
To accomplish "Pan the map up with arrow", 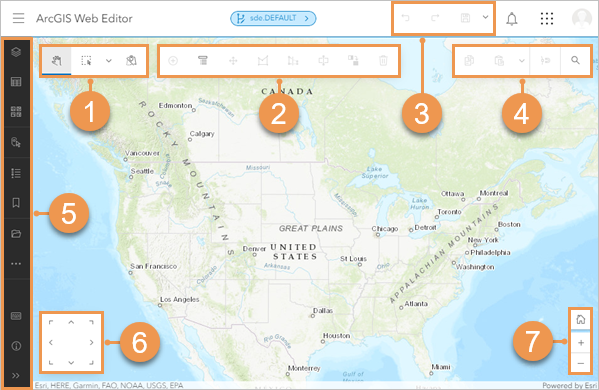I will click(71, 322).
